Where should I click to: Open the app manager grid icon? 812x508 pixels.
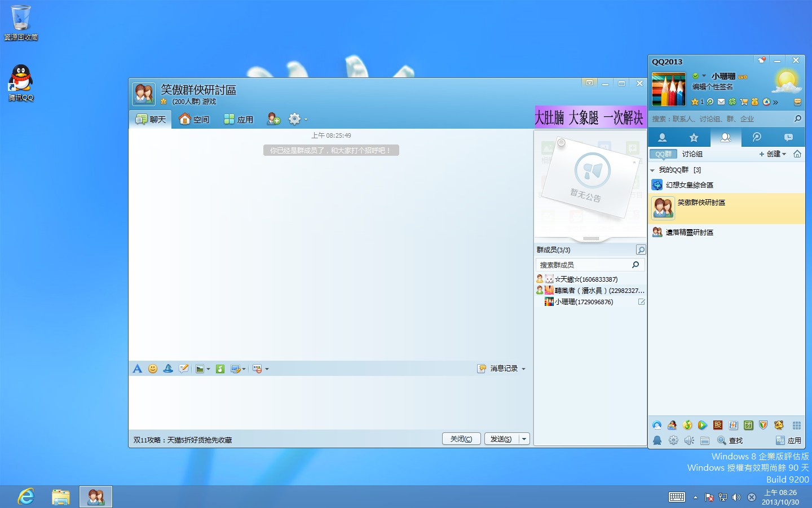pyautogui.click(x=797, y=425)
